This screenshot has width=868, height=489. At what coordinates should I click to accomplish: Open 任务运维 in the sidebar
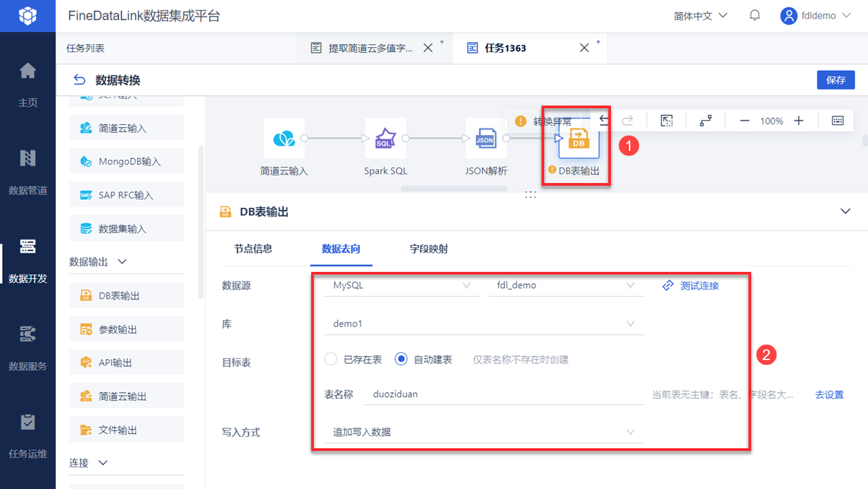pyautogui.click(x=27, y=436)
